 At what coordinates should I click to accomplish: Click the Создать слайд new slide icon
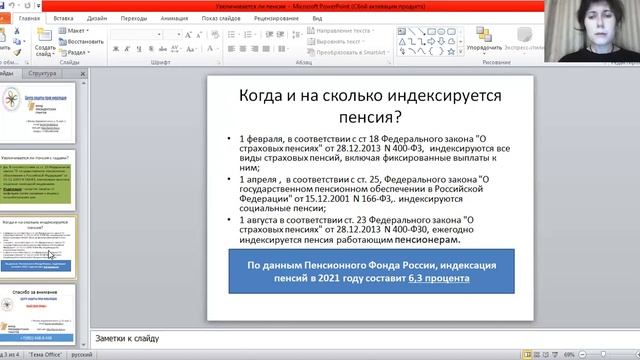point(44,35)
